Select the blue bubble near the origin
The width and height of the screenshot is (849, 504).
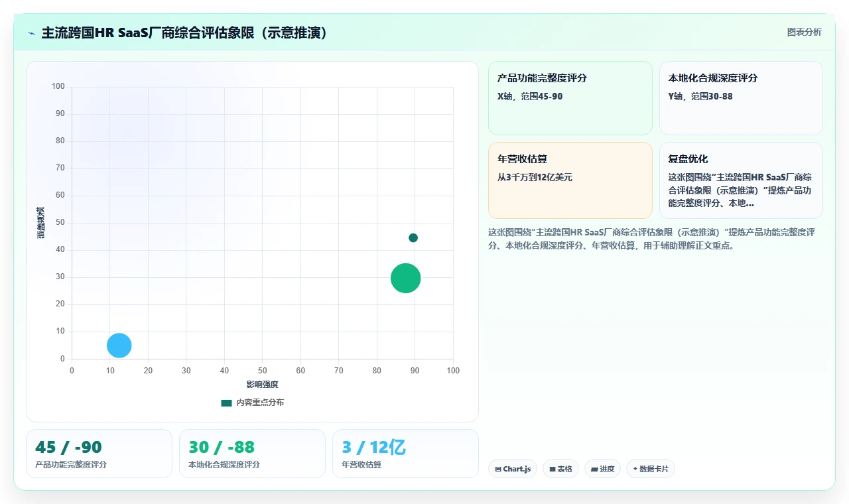coord(119,346)
